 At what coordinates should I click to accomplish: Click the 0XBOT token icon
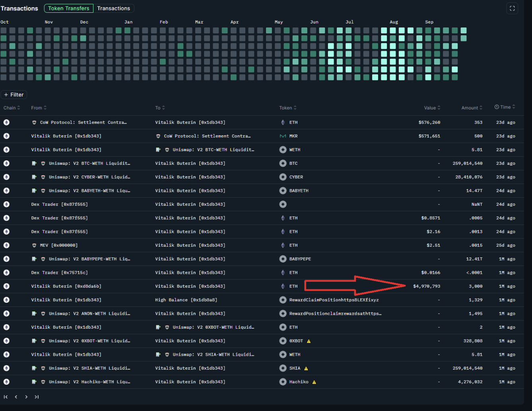pyautogui.click(x=283, y=341)
